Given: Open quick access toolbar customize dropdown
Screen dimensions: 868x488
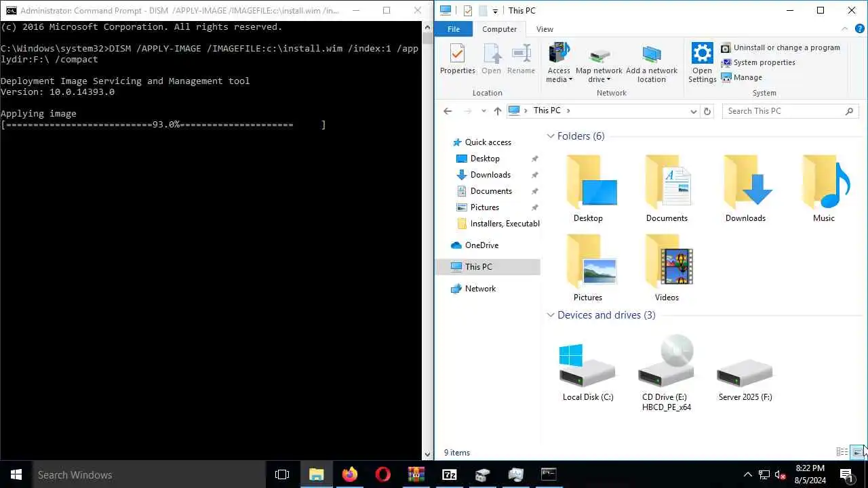Looking at the screenshot, I should pos(495,11).
